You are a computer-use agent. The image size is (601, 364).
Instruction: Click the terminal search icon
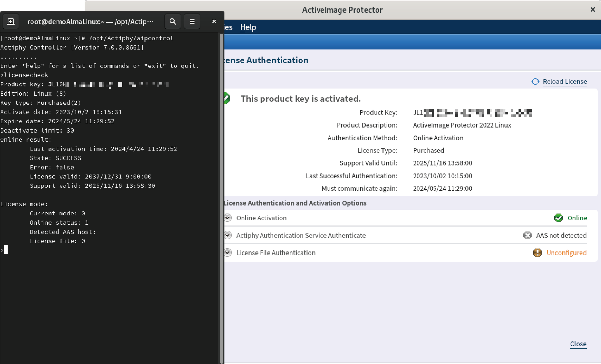pyautogui.click(x=172, y=21)
